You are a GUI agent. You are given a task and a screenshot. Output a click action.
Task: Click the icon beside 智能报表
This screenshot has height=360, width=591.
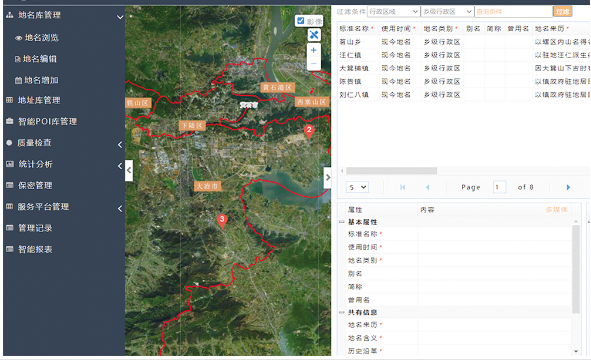click(10, 249)
